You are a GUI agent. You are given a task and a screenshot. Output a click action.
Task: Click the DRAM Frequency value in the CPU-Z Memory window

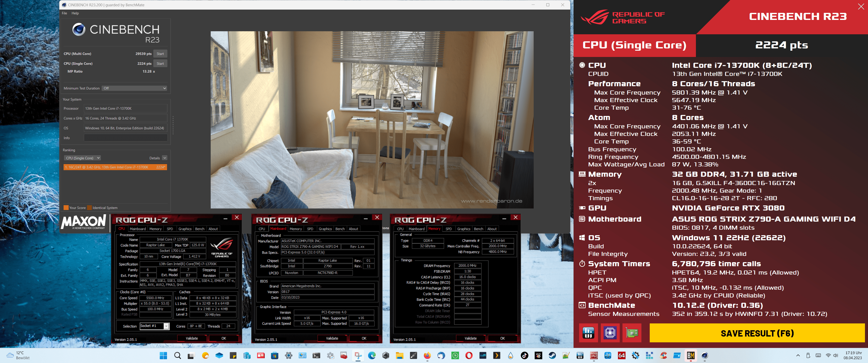(467, 265)
